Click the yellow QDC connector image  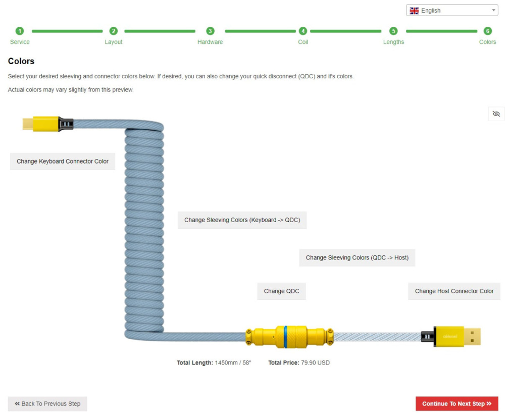coord(289,337)
